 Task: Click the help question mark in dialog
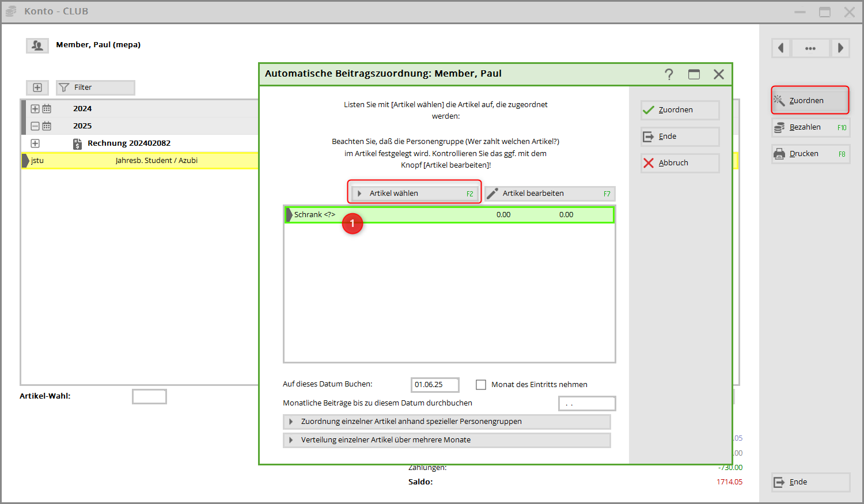(x=669, y=74)
